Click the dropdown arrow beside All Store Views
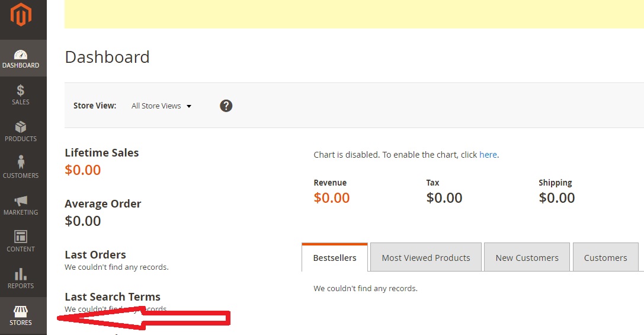The image size is (644, 335). tap(189, 107)
